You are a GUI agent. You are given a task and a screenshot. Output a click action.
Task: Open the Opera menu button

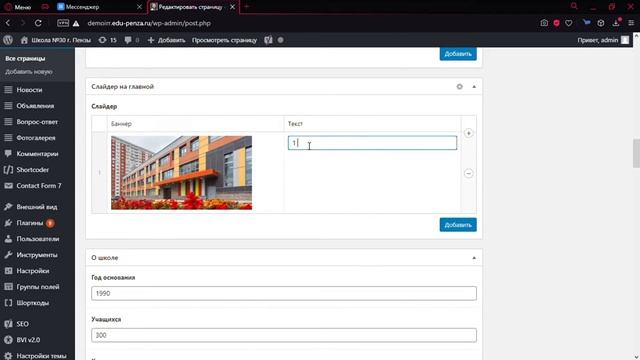click(18, 7)
